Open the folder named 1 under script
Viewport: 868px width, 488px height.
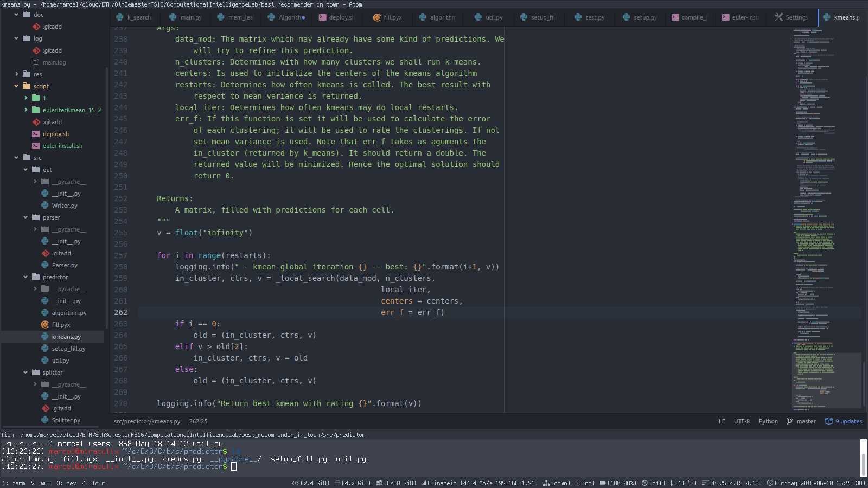[x=44, y=98]
